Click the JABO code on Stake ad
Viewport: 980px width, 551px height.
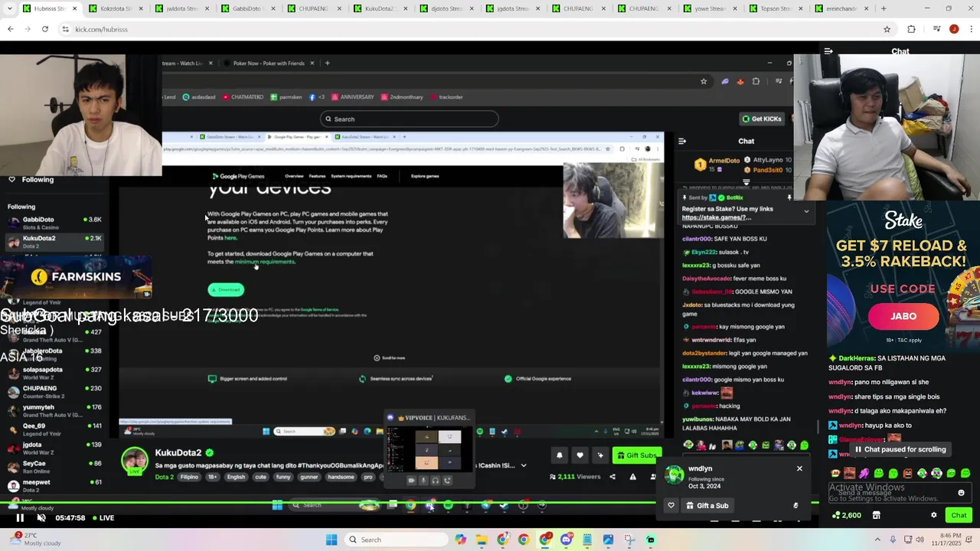click(x=903, y=316)
